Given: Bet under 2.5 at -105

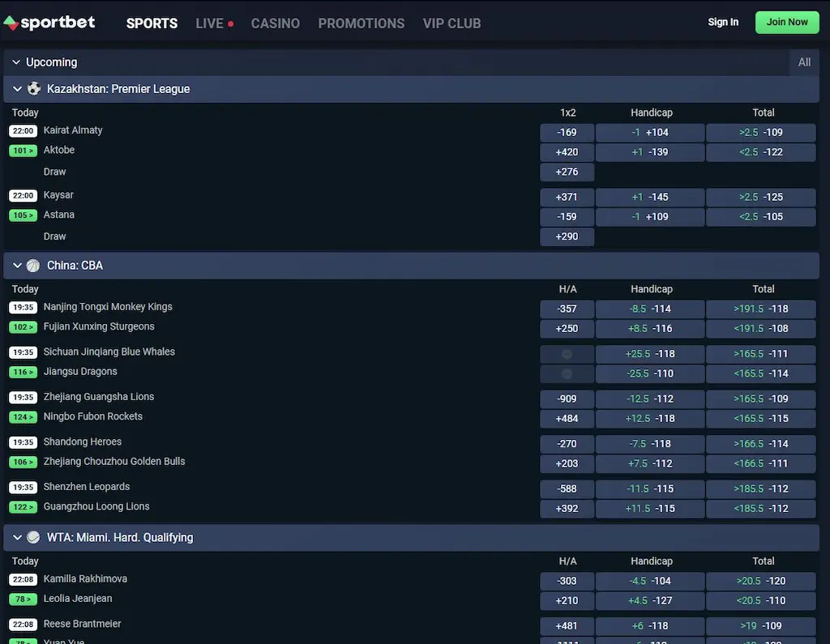Looking at the screenshot, I should coord(760,216).
